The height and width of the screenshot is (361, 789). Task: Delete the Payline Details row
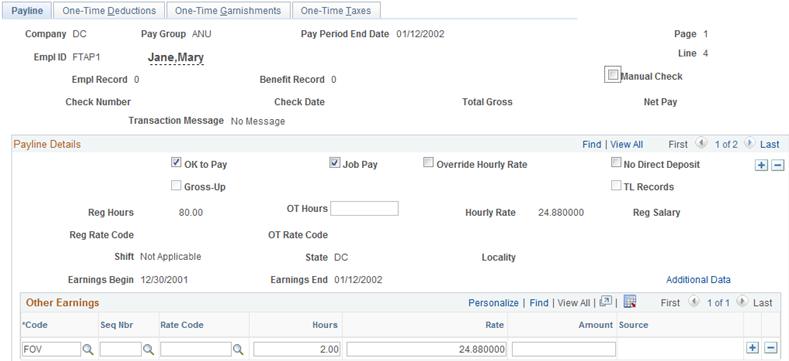[778, 165]
